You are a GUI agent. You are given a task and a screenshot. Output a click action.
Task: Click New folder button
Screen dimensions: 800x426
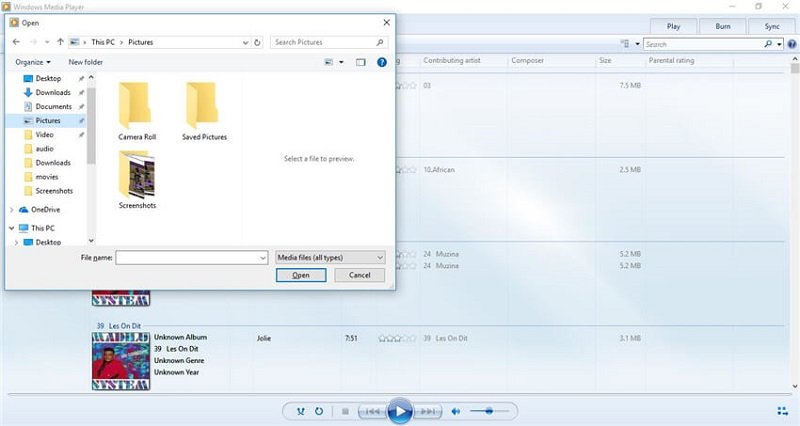86,62
